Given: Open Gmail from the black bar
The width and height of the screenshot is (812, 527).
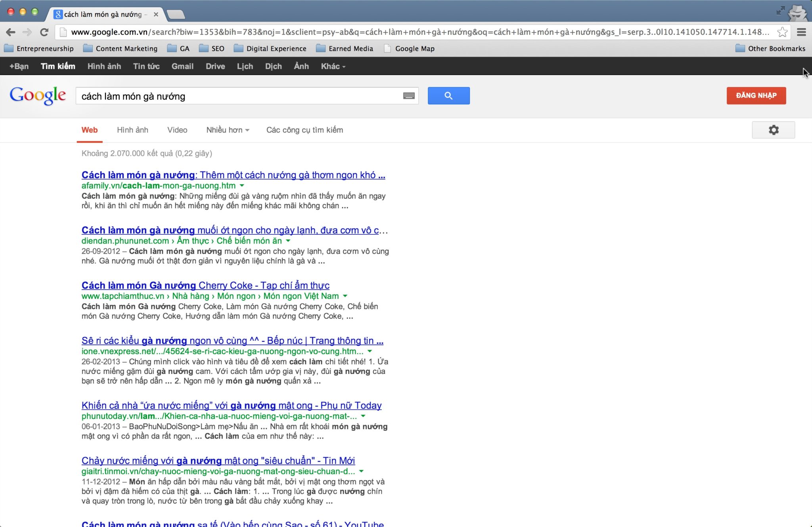Looking at the screenshot, I should click(182, 66).
